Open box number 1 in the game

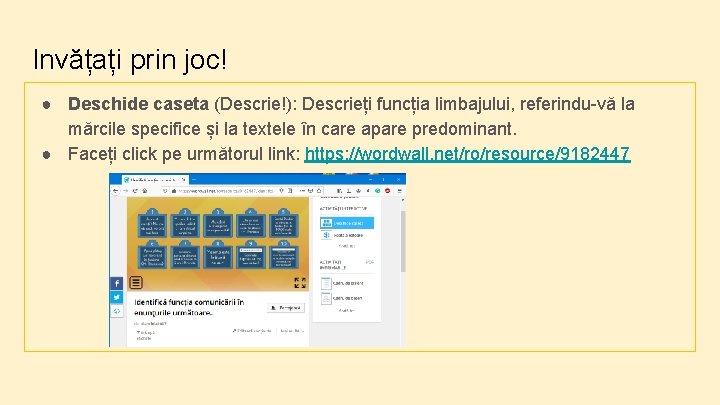pos(152,224)
